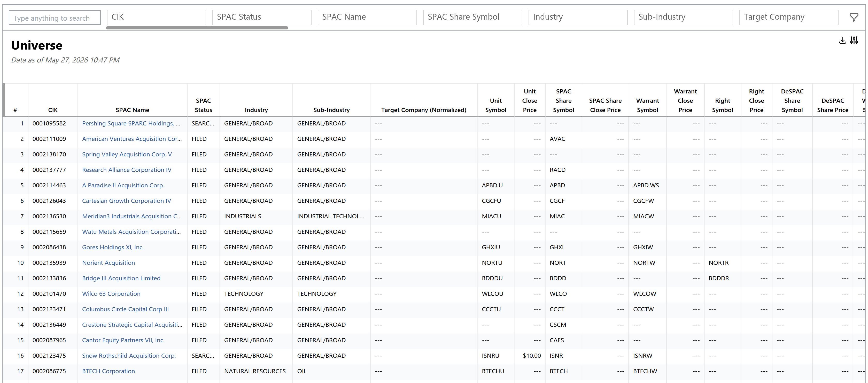Viewport: 868px width, 383px height.
Task: Click the AVAC share symbol cell
Action: coord(557,139)
